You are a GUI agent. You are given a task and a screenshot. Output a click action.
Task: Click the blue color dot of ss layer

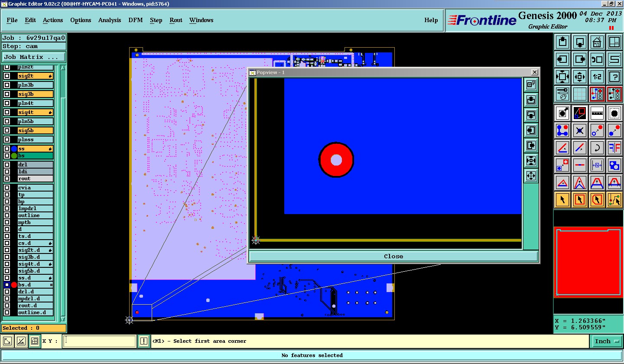click(x=14, y=149)
